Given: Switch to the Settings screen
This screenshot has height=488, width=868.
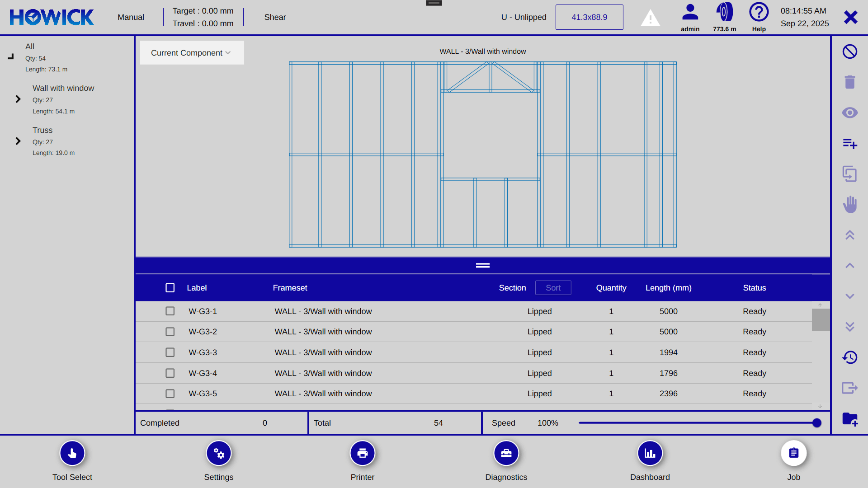Looking at the screenshot, I should [x=219, y=453].
